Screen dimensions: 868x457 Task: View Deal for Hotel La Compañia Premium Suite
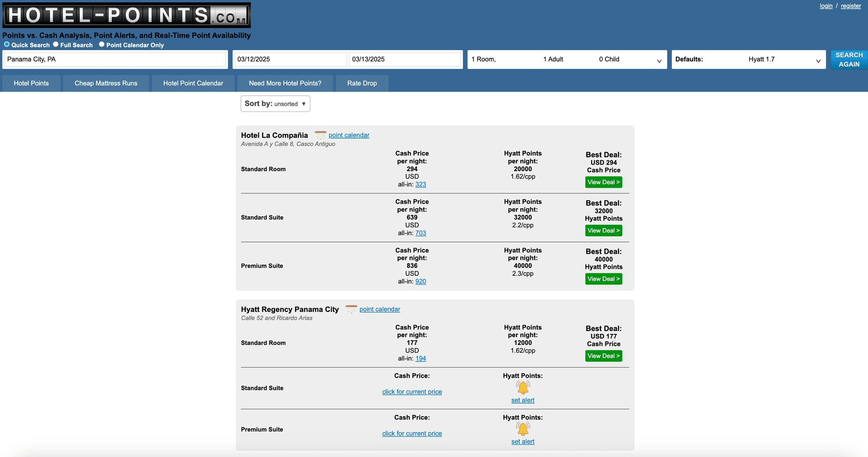point(603,279)
